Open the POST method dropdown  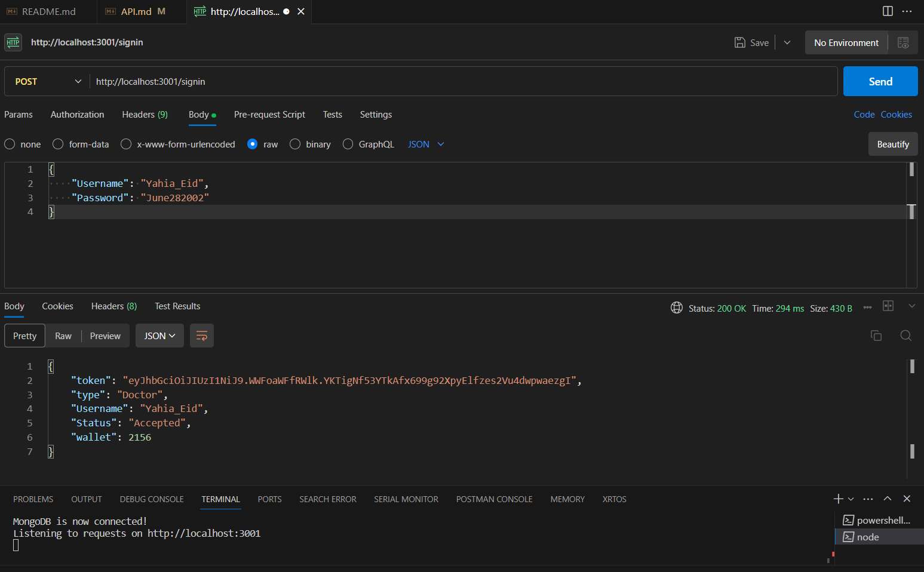pyautogui.click(x=47, y=81)
